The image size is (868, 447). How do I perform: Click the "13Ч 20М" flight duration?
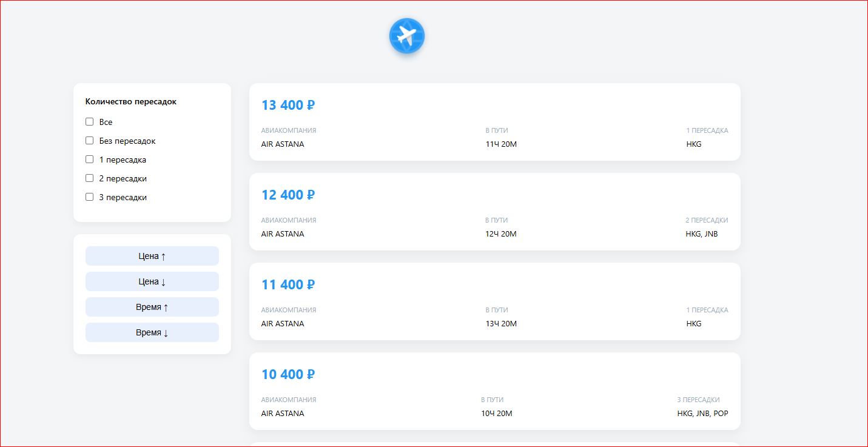pyautogui.click(x=501, y=324)
